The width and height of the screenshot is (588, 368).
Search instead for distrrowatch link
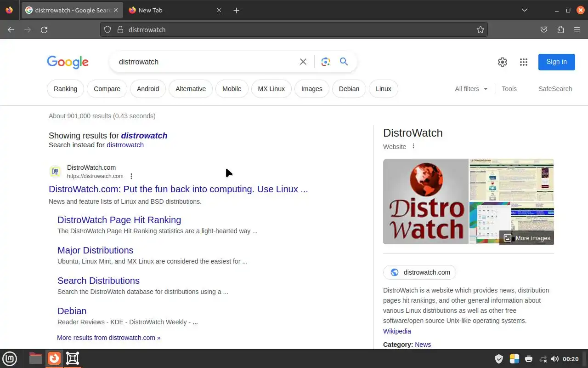(x=125, y=145)
